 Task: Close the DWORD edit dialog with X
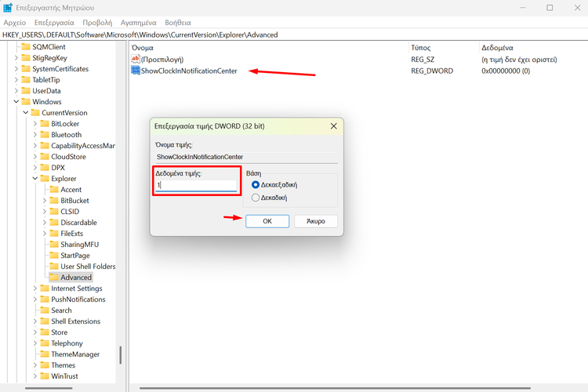(333, 126)
